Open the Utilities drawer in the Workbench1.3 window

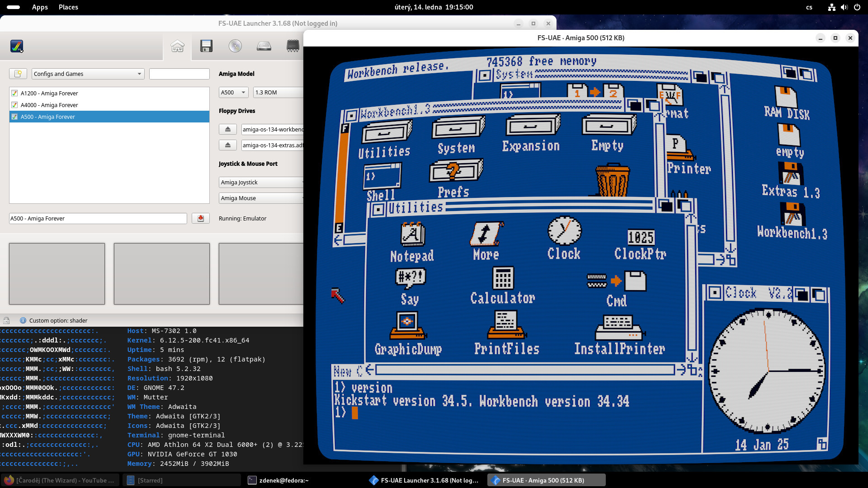tap(386, 133)
